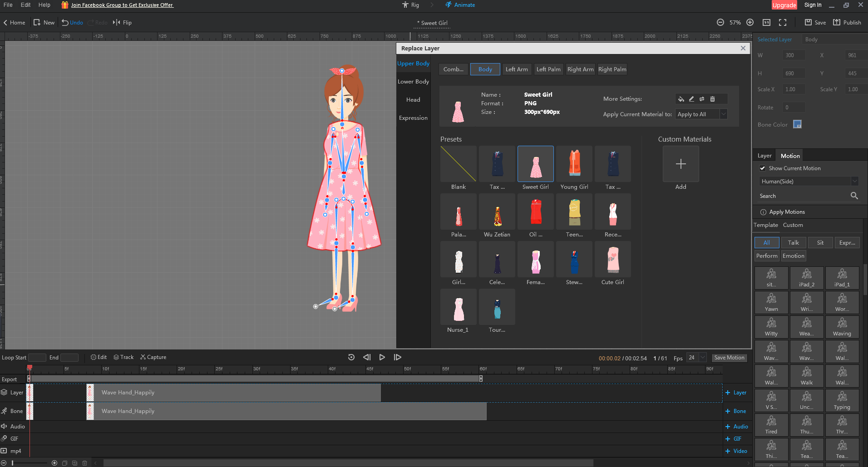Select the Typing motion preset

[842, 400]
